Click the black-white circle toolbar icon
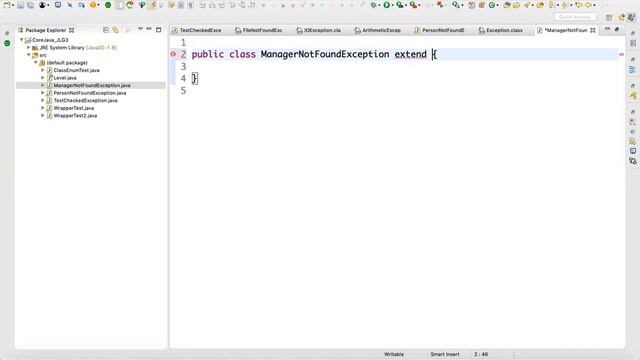This screenshot has width=640, height=360. pyautogui.click(x=42, y=5)
